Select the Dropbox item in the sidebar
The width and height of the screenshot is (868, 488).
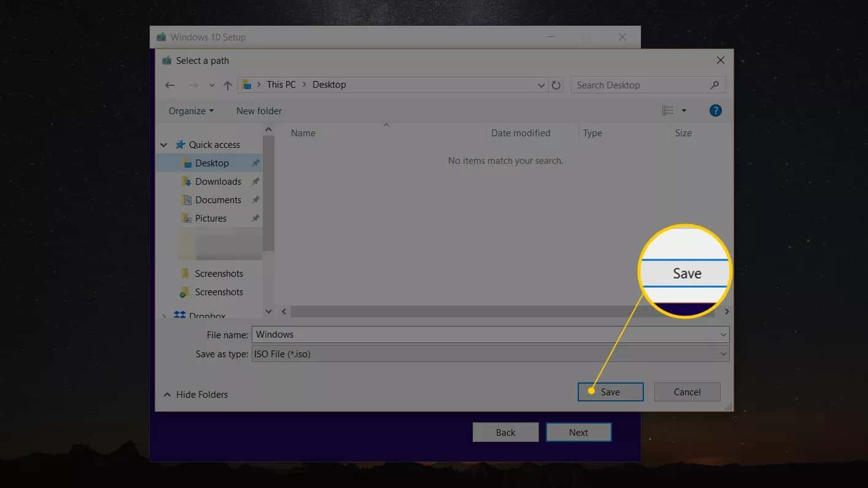click(207, 315)
